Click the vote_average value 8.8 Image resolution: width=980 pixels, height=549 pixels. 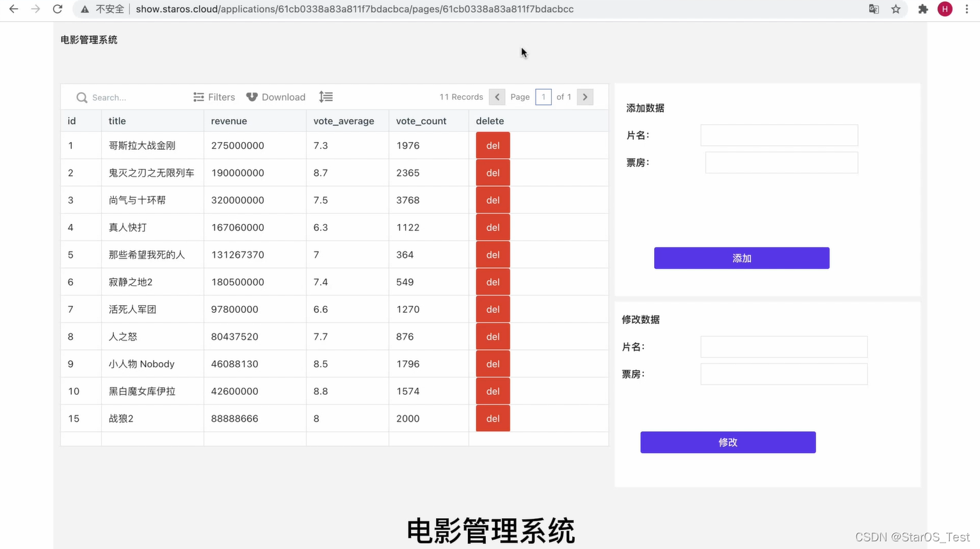321,391
